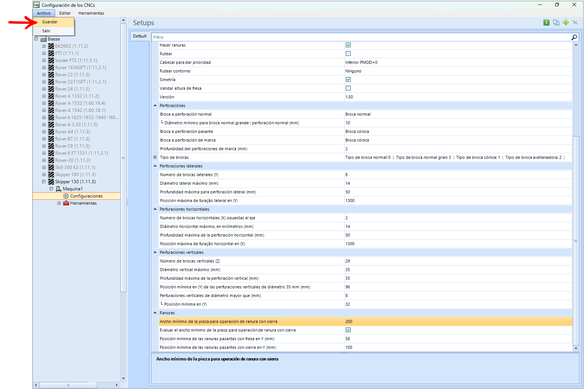Click the tree panel horizontal scrollbar
This screenshot has height=392, width=584.
click(68, 385)
